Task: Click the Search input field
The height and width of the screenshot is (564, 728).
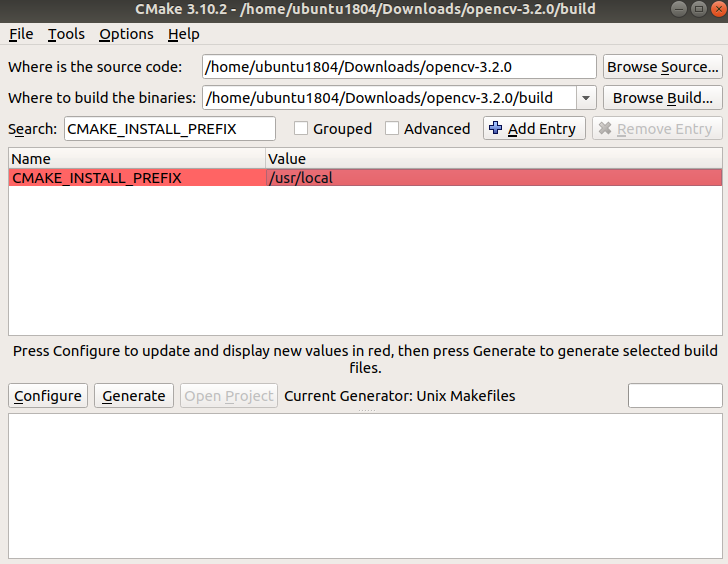Action: point(169,129)
